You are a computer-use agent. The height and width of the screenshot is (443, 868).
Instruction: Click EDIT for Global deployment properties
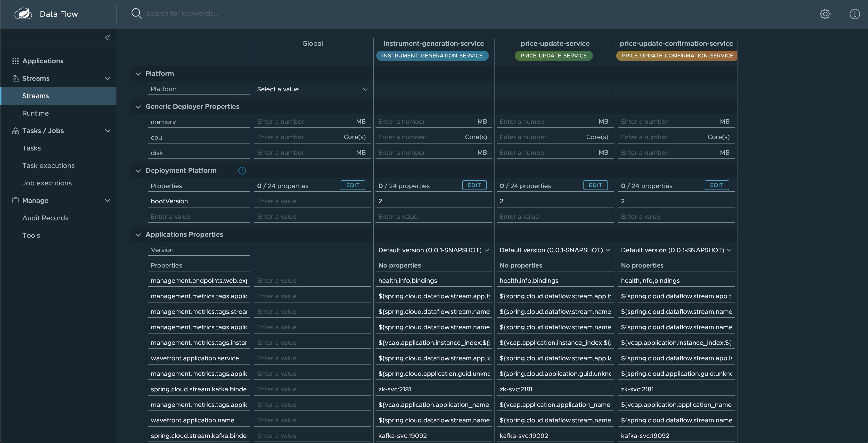(353, 185)
